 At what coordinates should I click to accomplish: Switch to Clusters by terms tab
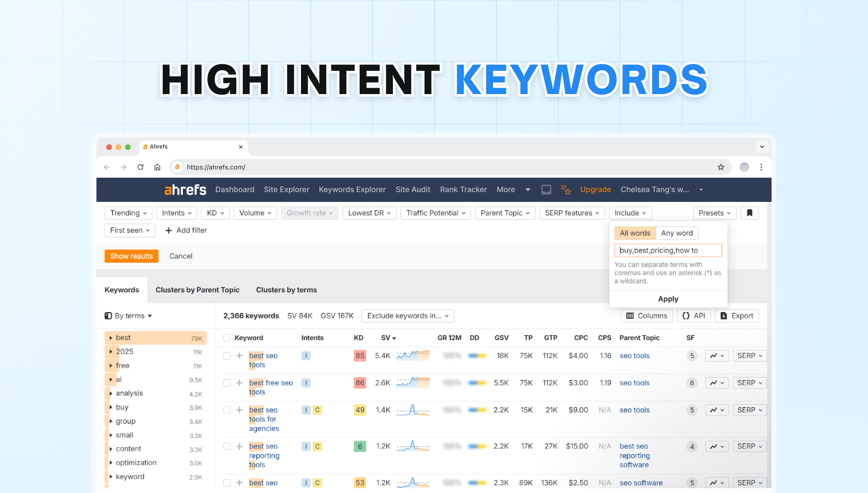(286, 290)
